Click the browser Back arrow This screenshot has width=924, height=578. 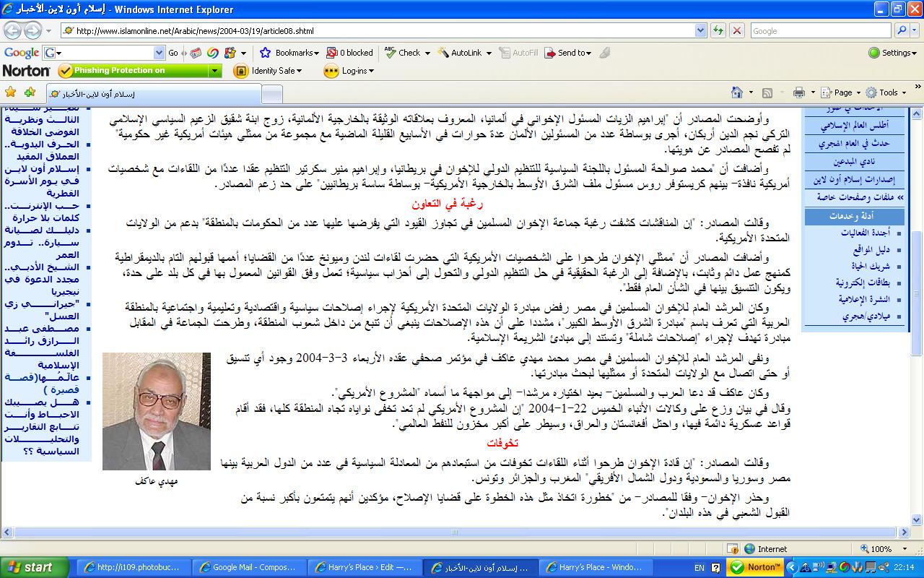click(x=13, y=30)
